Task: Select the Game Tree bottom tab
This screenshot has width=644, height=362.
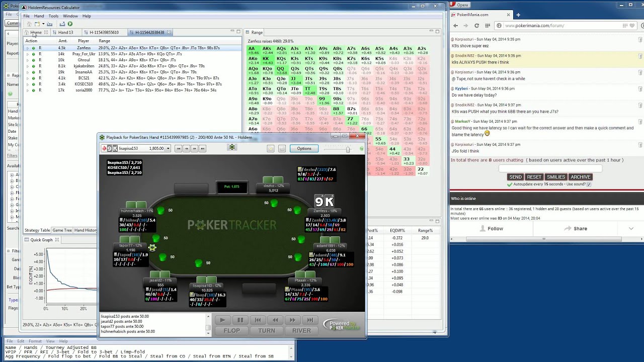Action: pyautogui.click(x=62, y=230)
